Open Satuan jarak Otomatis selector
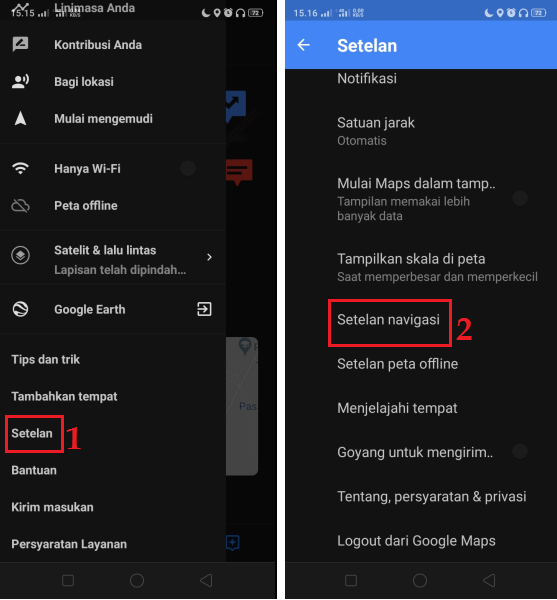This screenshot has height=600, width=557. 421,131
